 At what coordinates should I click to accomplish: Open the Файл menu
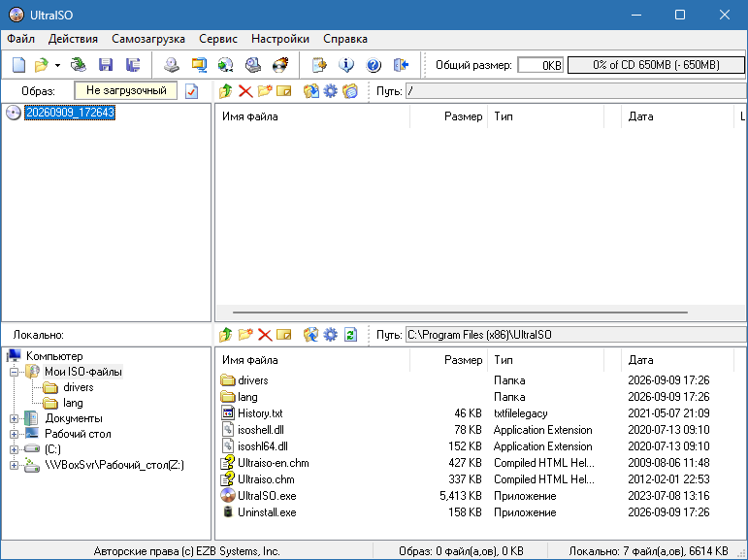[21, 39]
